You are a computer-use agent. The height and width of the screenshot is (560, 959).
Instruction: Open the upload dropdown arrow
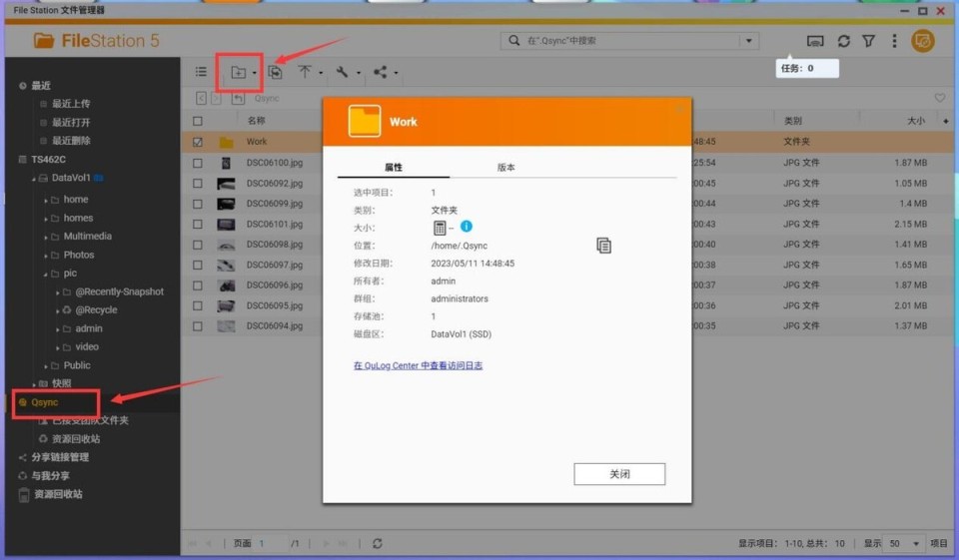tap(321, 73)
